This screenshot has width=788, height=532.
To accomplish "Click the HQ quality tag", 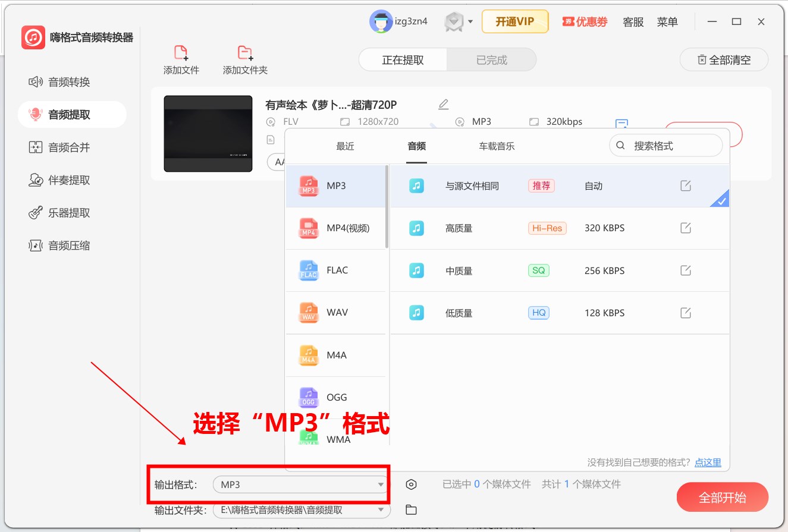I will 538,313.
